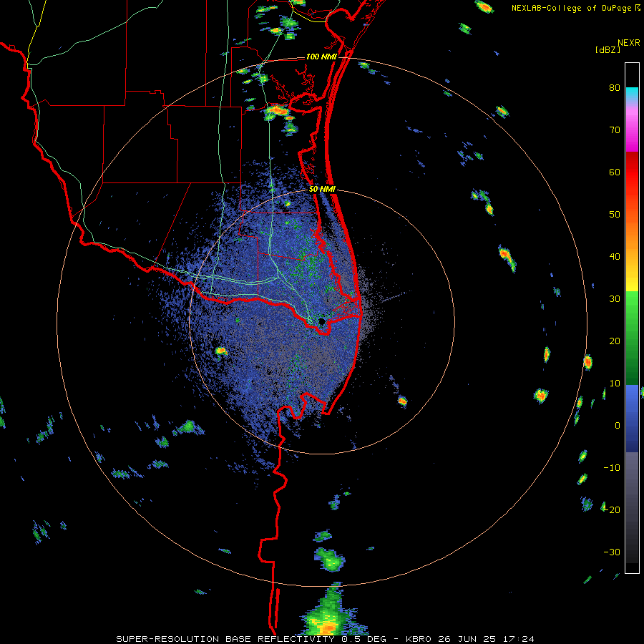Click the black radar site dot at ring center
Viewport: 644px width, 644px height.
point(322,321)
